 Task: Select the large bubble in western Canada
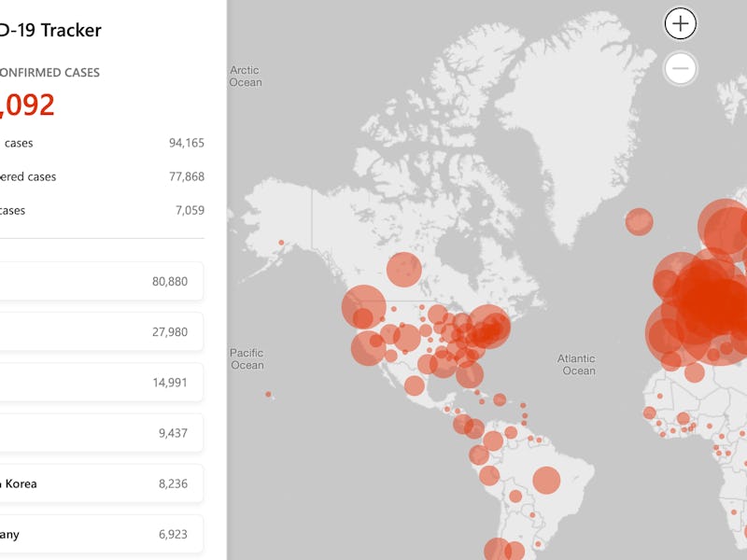tap(404, 269)
